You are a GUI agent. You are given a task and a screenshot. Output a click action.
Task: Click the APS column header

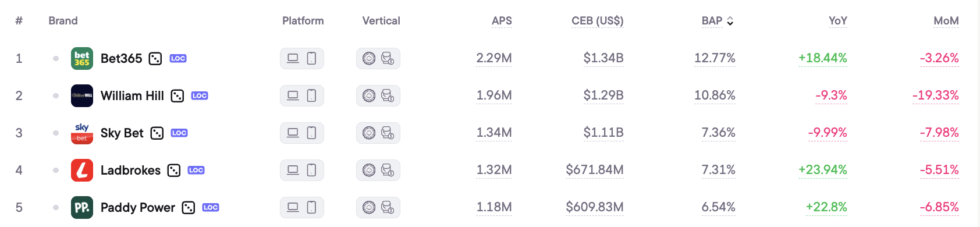coord(502,21)
